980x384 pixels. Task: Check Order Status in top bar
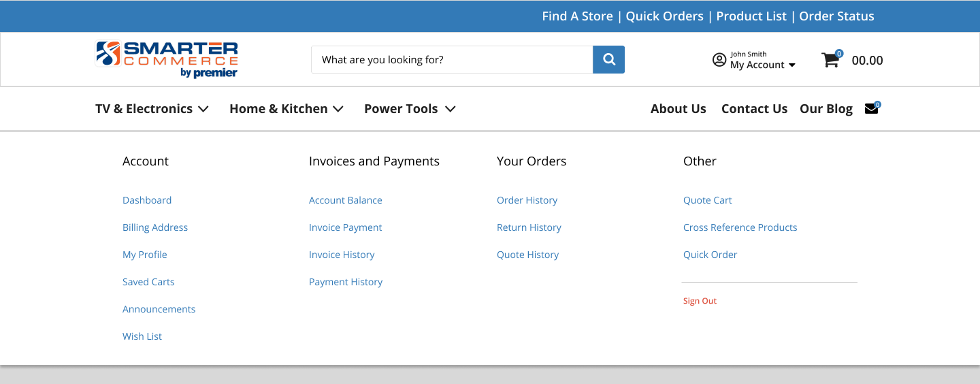coord(836,16)
